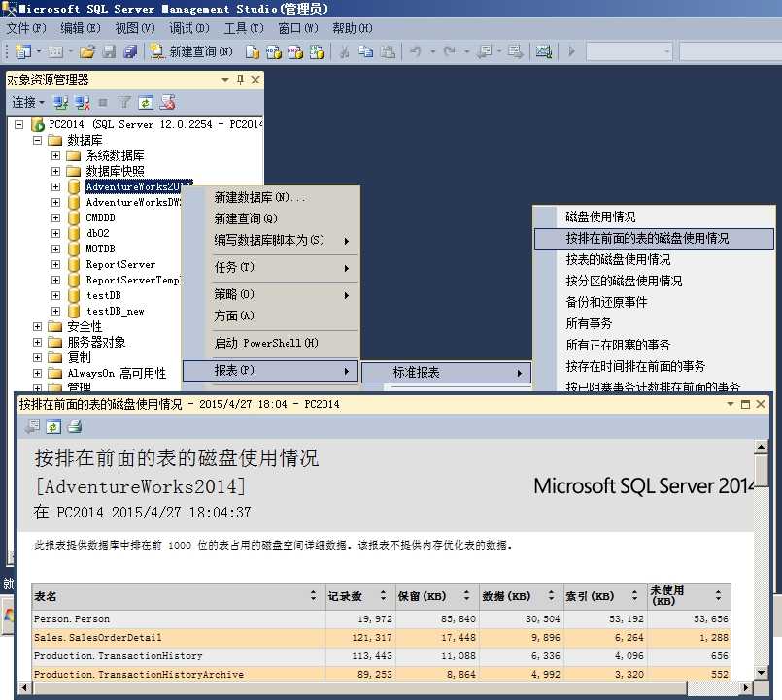Click the Database Engine Query file icon
The image size is (782, 700).
point(253,51)
